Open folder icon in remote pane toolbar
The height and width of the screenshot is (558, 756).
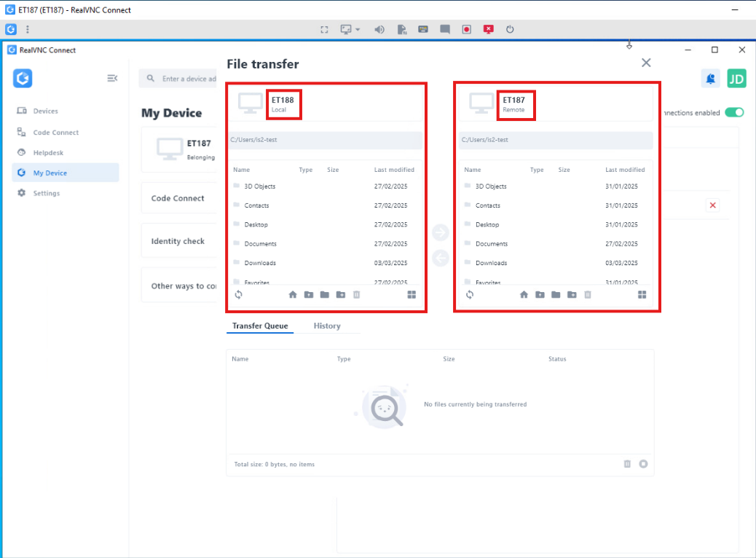(x=556, y=295)
